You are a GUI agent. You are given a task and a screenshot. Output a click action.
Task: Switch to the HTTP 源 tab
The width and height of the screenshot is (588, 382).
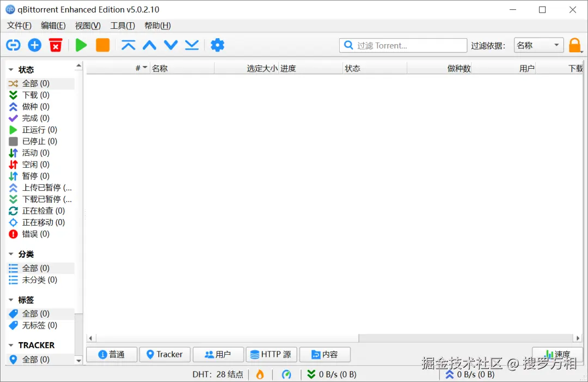272,355
